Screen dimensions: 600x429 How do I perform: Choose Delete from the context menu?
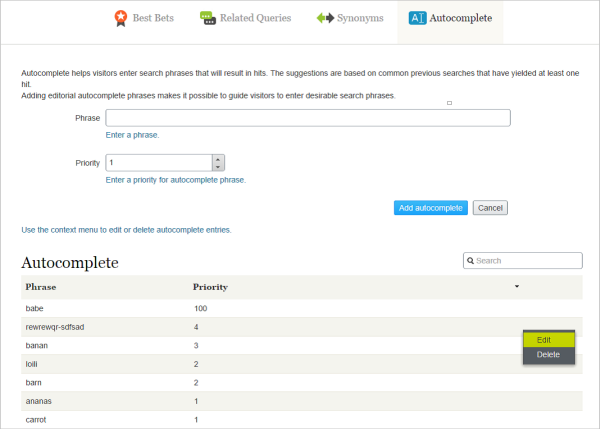coord(548,355)
